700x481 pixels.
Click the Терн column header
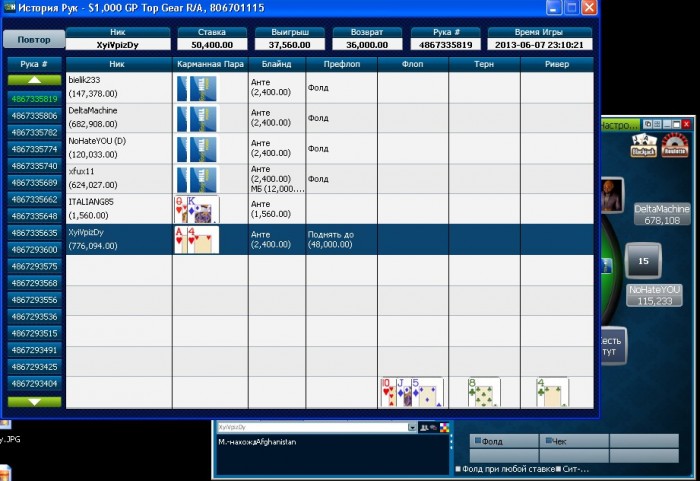click(484, 64)
